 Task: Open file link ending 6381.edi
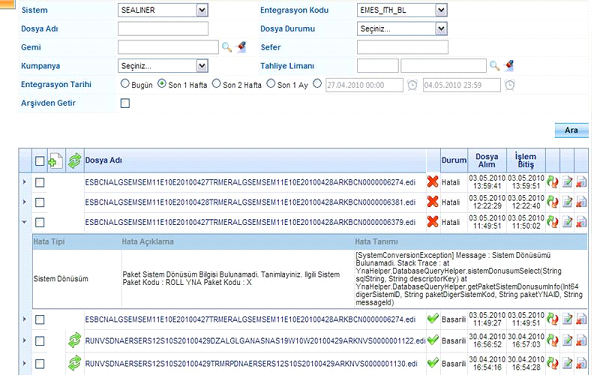click(x=250, y=202)
